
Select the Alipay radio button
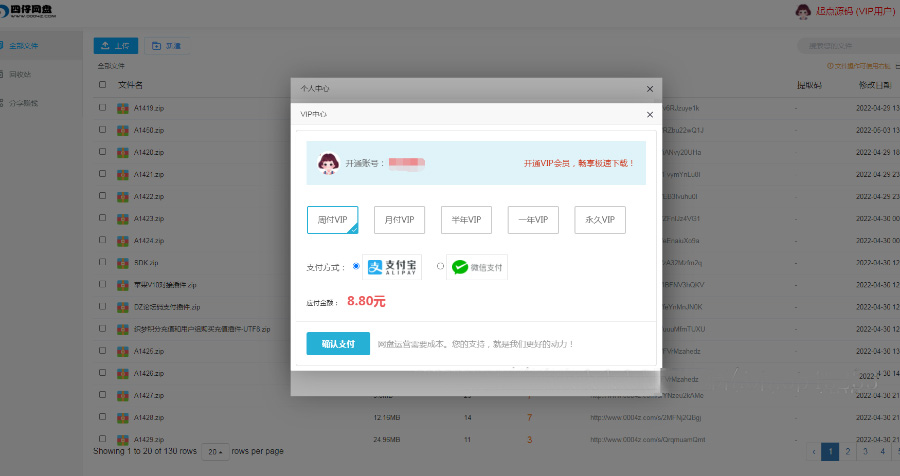(x=356, y=266)
